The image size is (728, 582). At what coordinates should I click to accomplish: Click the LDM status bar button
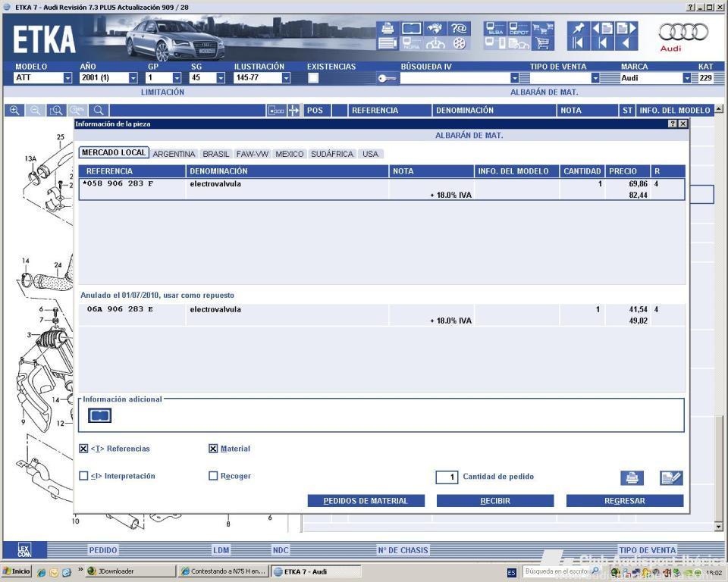[221, 550]
